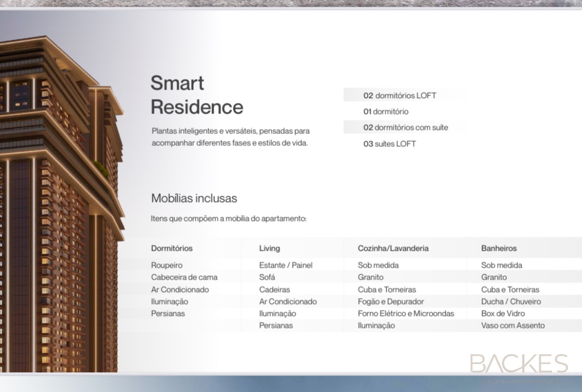This screenshot has height=392, width=582.
Task: Click the BACKES logo watermark
Action: [518, 364]
